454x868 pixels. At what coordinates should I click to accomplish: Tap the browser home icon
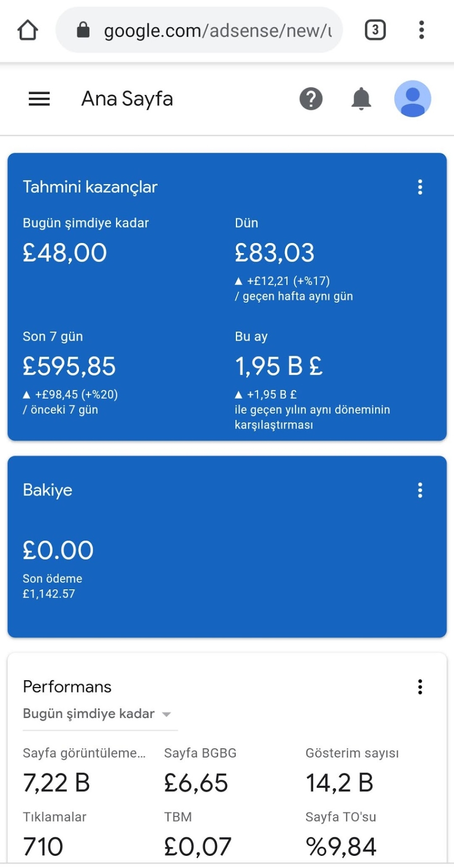(x=28, y=30)
